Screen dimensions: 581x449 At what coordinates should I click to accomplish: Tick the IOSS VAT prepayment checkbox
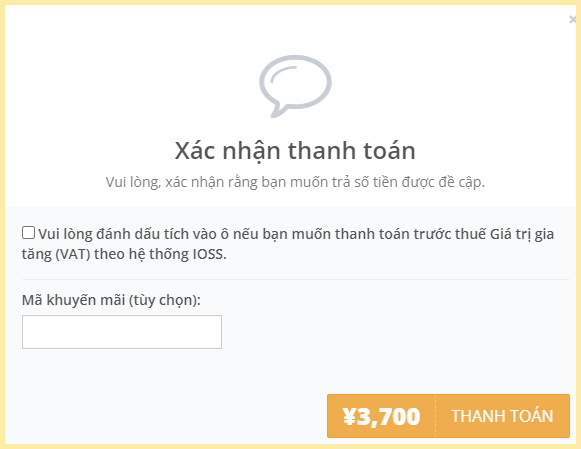29,233
